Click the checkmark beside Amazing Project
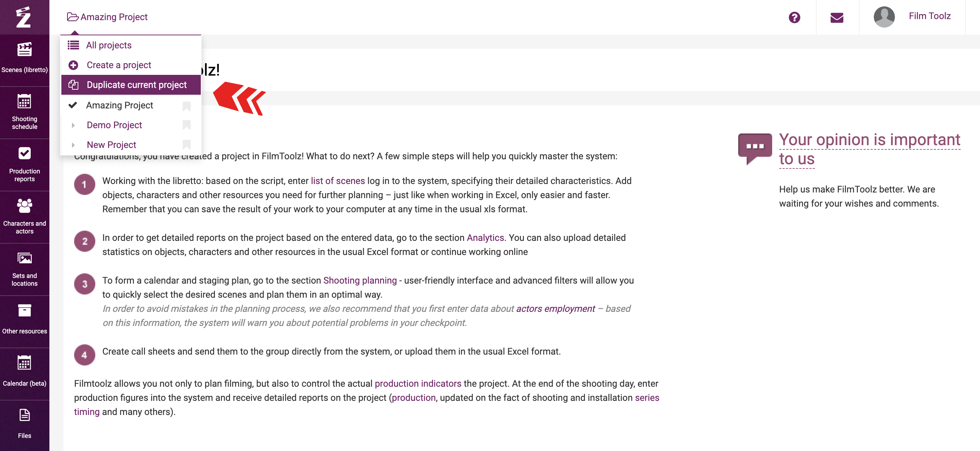980x451 pixels. (73, 105)
